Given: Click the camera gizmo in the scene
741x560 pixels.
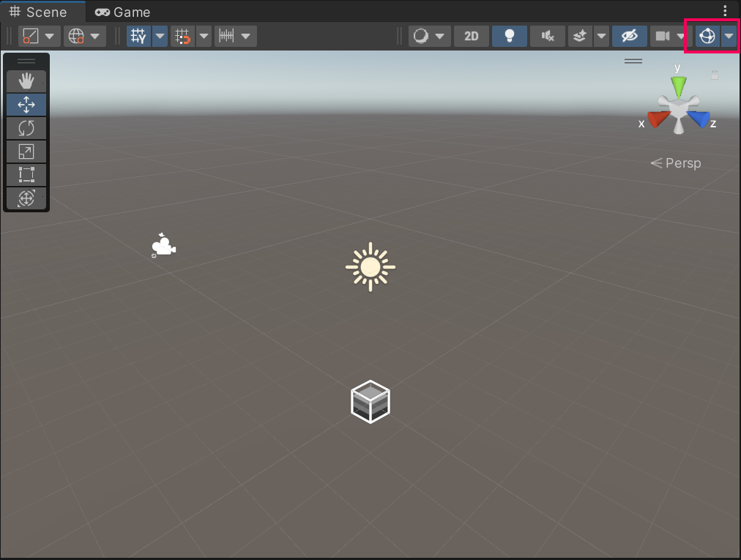Looking at the screenshot, I should click(164, 247).
